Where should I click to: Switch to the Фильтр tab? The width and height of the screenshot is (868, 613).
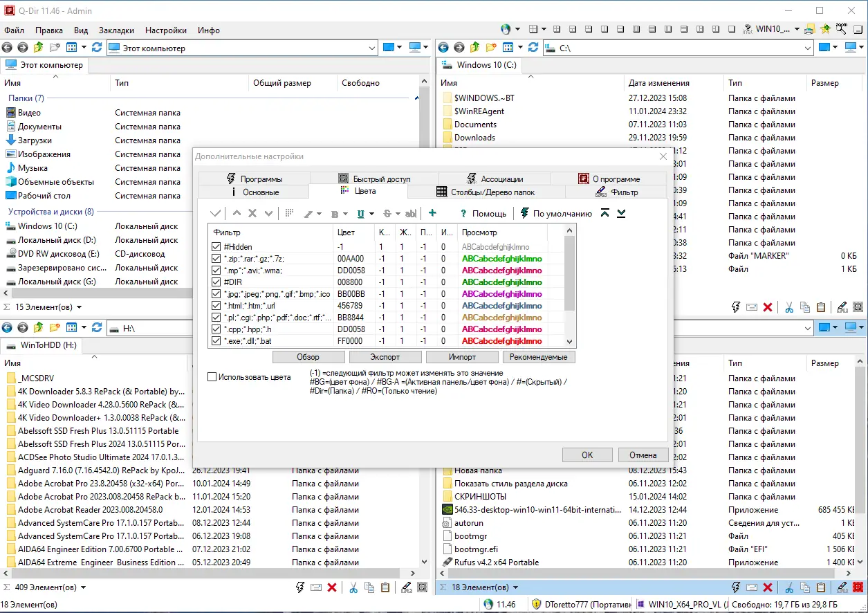(x=616, y=192)
